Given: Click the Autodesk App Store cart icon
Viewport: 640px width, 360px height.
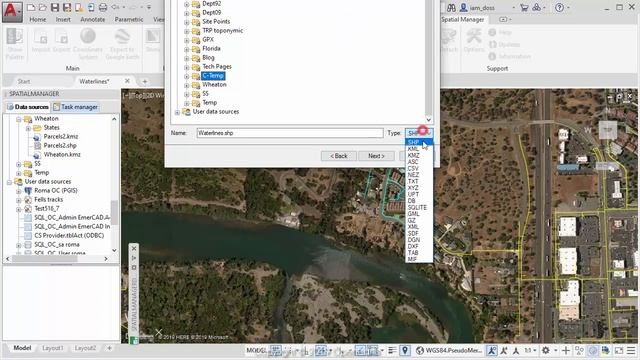Looking at the screenshot, I should tap(524, 7).
